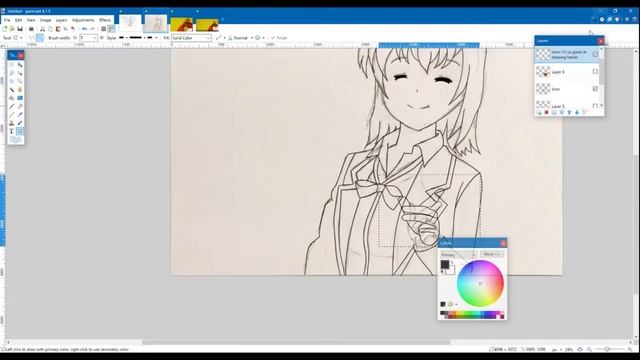Select the Eraser tool
640x360 pixels.
20,106
